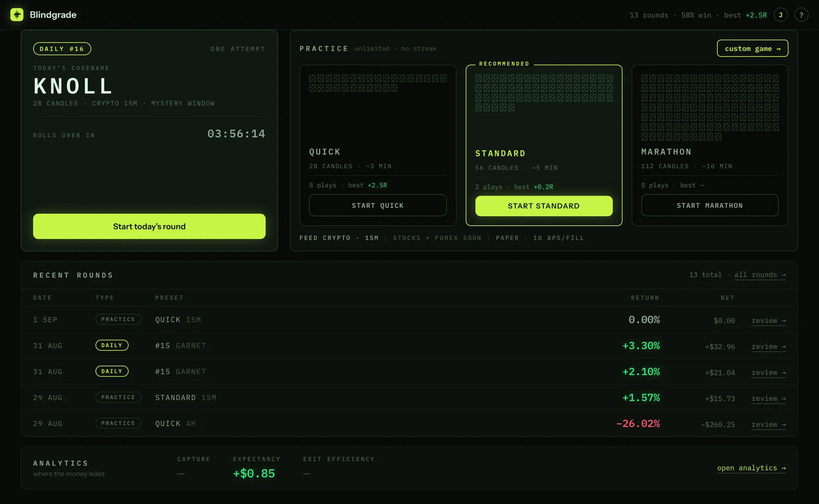Start the Marathon practice round
The image size is (819, 504).
click(710, 205)
